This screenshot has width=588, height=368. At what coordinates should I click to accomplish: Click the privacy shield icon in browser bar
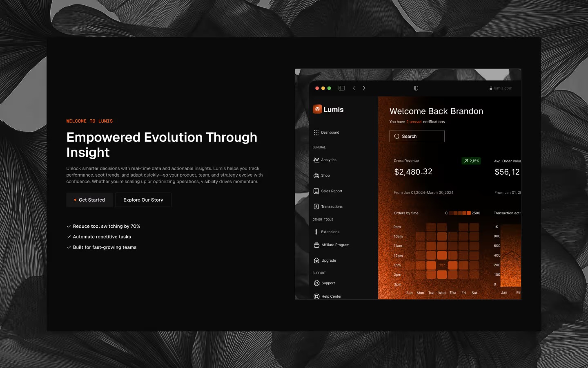pos(416,88)
